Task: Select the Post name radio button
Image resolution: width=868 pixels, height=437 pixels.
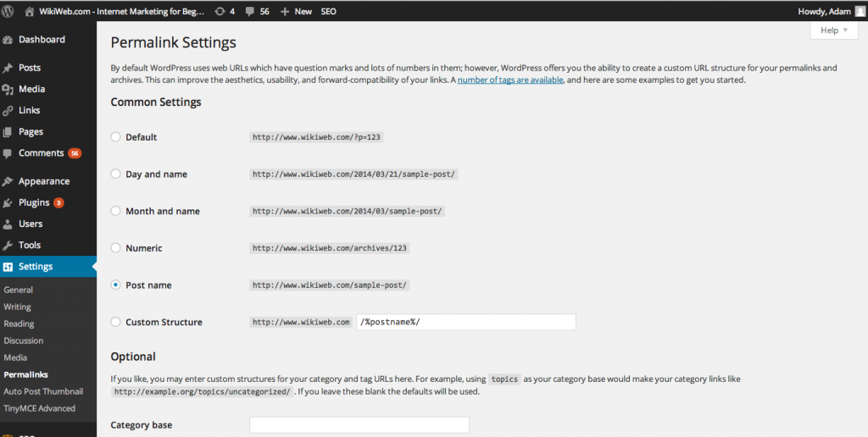Action: pos(115,285)
